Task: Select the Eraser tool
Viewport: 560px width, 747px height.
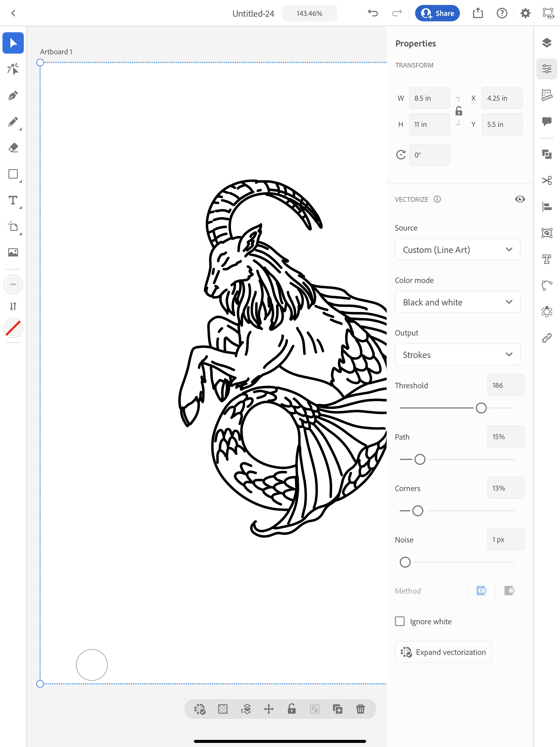Action: [13, 148]
